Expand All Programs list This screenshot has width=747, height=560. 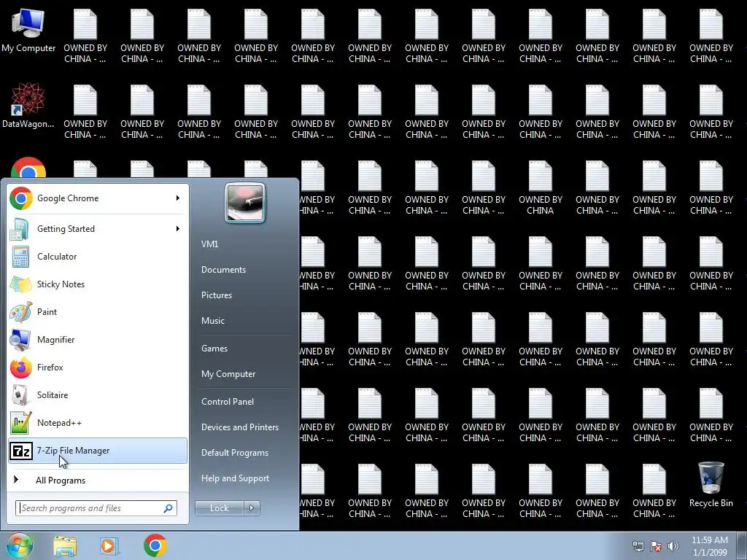tap(98, 480)
